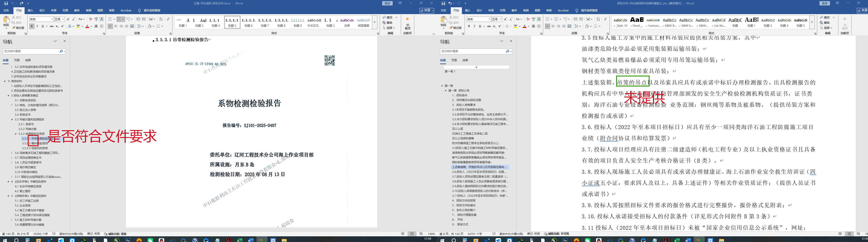Open font name dropdown 宋体 in left Word
The width and height of the screenshot is (868, 242).
coord(52,19)
